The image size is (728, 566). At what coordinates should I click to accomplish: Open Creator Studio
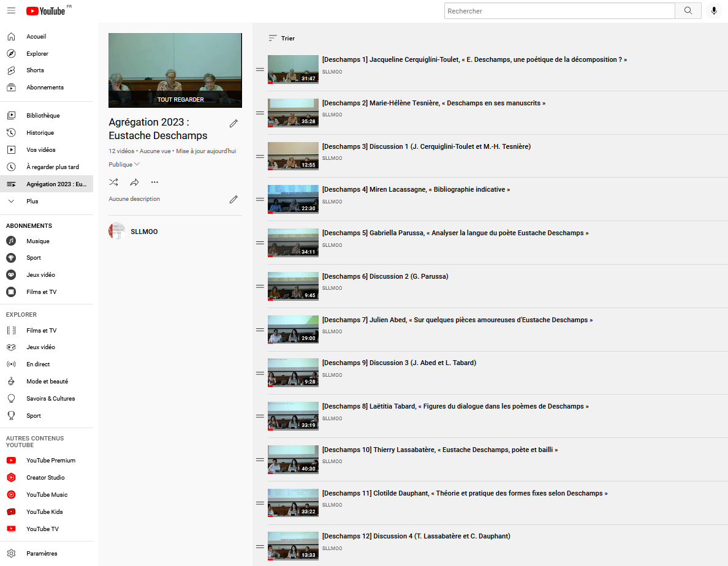pyautogui.click(x=47, y=477)
